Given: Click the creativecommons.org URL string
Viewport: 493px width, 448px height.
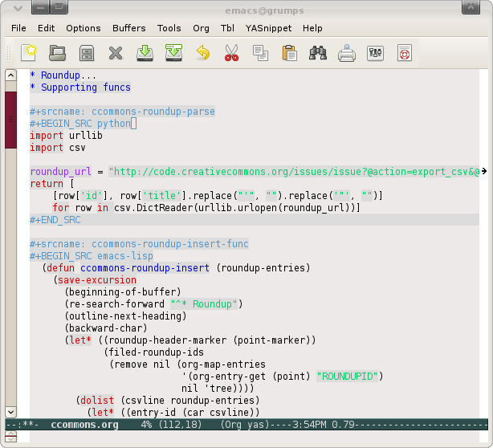Looking at the screenshot, I should 294,172.
